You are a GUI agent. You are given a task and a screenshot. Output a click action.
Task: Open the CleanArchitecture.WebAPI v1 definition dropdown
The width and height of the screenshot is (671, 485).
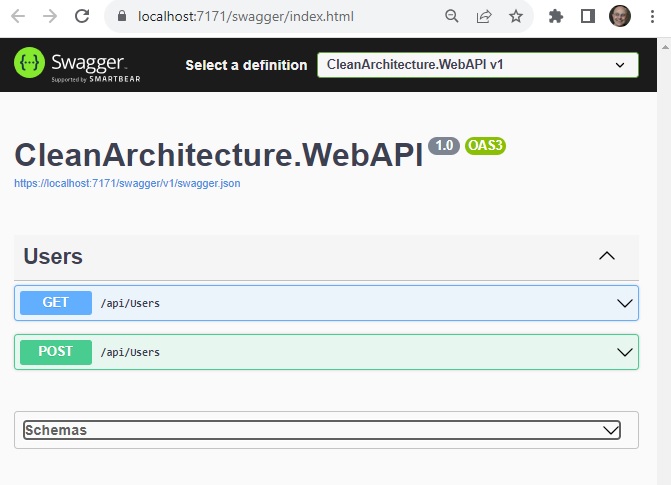point(478,65)
